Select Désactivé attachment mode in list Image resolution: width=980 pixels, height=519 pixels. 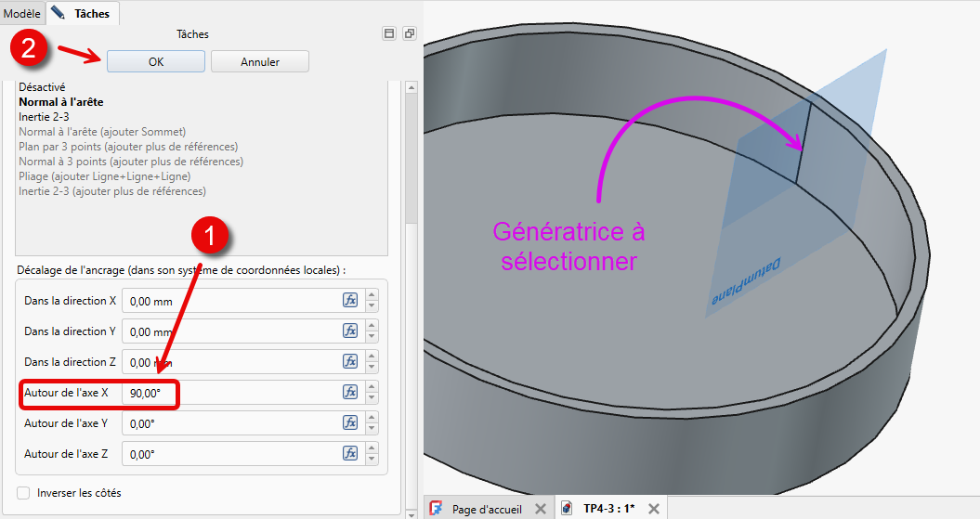click(x=42, y=87)
